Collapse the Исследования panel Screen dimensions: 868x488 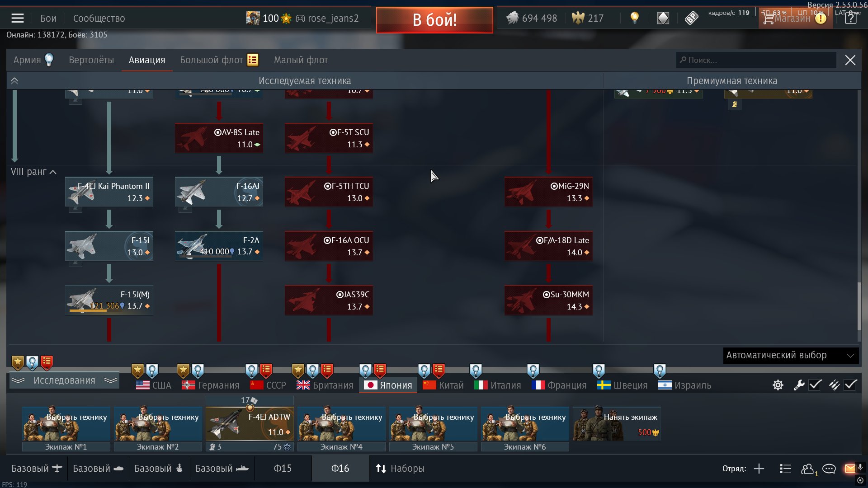coord(64,380)
